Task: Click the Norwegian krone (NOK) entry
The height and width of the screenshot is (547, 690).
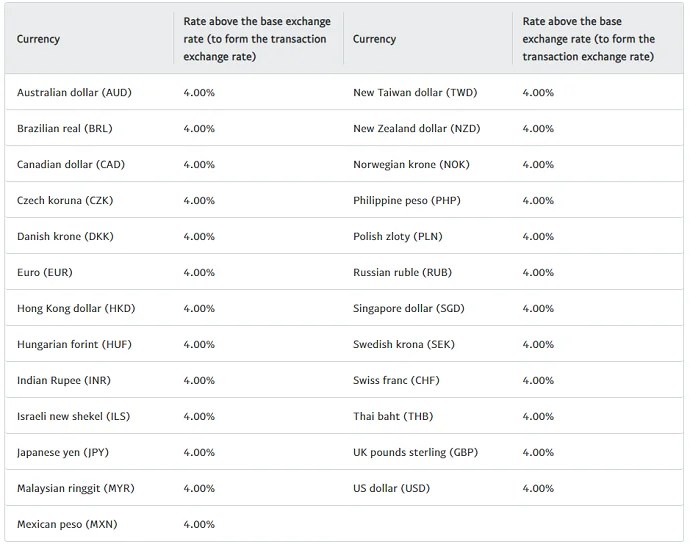Action: click(411, 165)
